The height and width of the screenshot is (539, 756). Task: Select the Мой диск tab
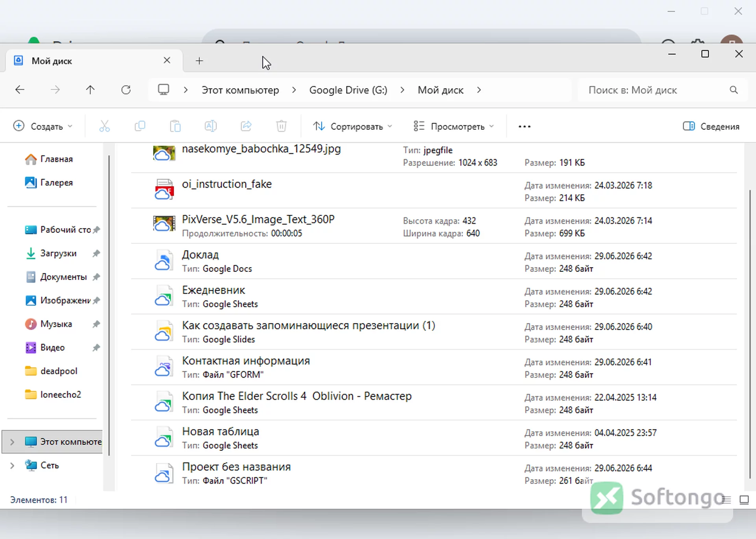(x=94, y=61)
